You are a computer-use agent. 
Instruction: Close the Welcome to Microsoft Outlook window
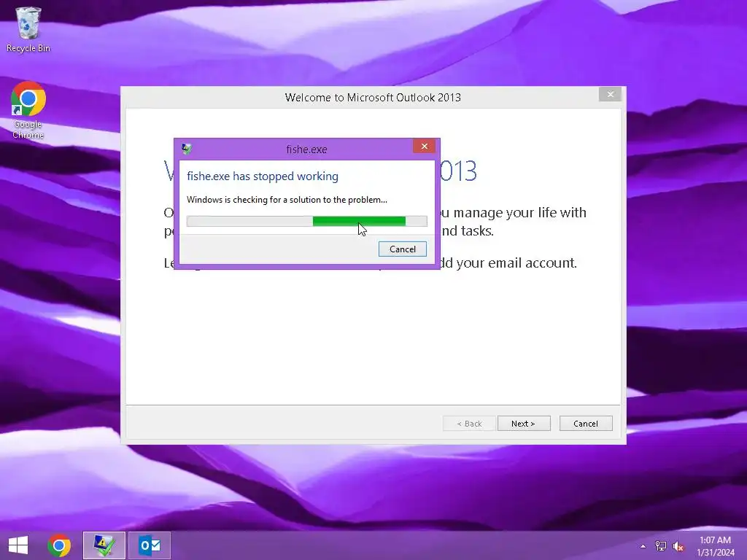click(611, 94)
